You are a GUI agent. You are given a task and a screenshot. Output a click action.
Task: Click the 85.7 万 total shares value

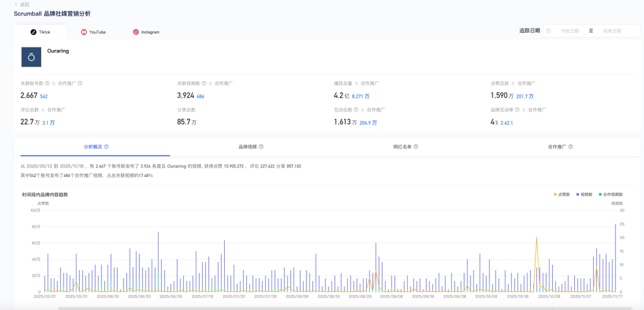pyautogui.click(x=187, y=122)
